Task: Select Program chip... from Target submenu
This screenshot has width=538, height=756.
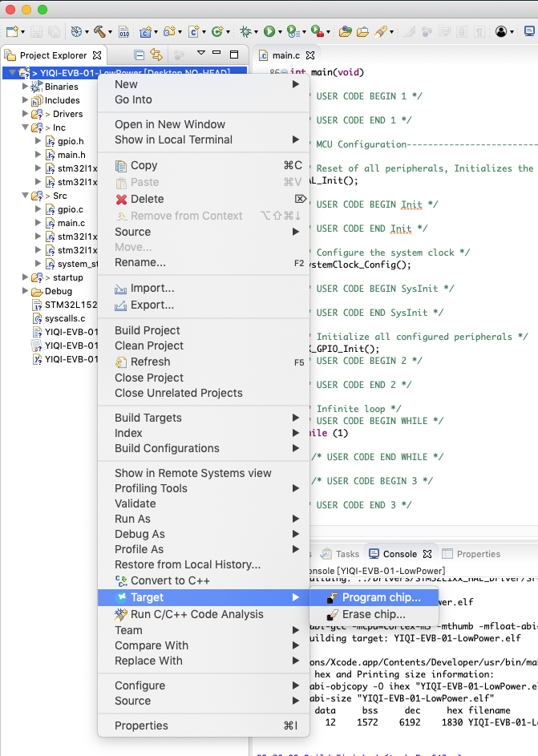Action: pos(381,597)
